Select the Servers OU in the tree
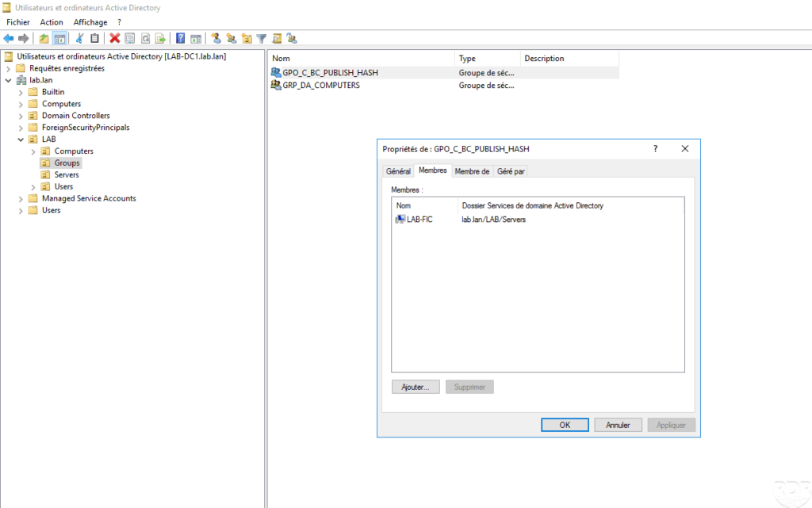The image size is (812, 508). pos(67,174)
